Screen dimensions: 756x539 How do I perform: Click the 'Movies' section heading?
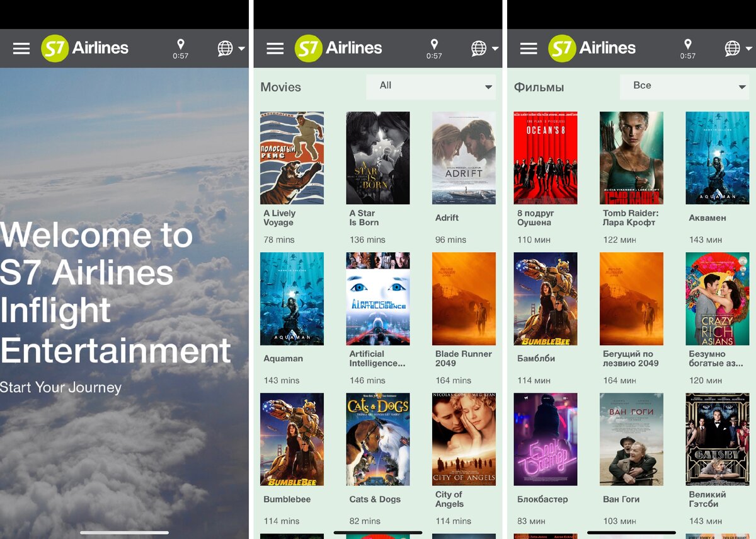281,88
